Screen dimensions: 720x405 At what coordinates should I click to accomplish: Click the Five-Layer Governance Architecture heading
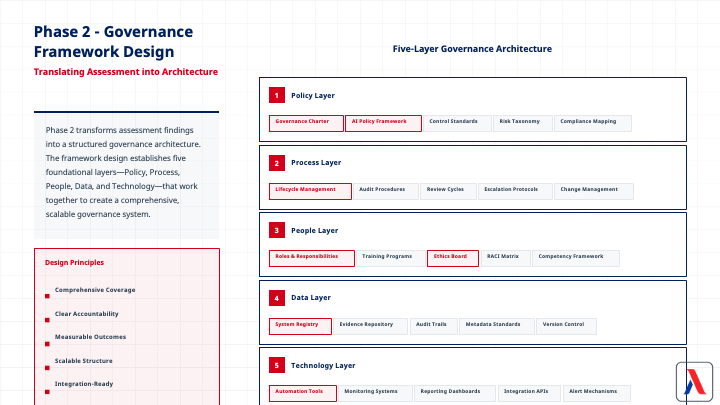coord(472,49)
